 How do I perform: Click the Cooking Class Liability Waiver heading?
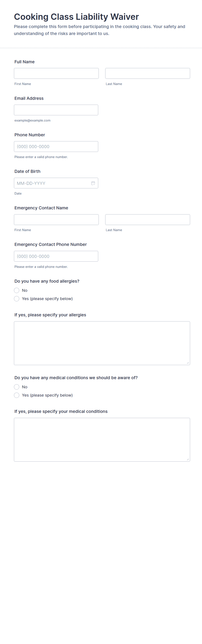[x=76, y=17]
